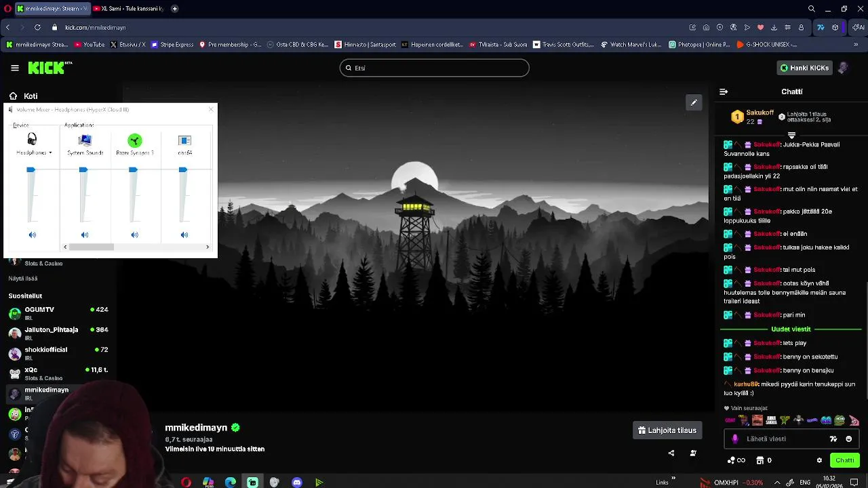
Task: Open the Stripe Express bookmark
Action: pos(172,44)
